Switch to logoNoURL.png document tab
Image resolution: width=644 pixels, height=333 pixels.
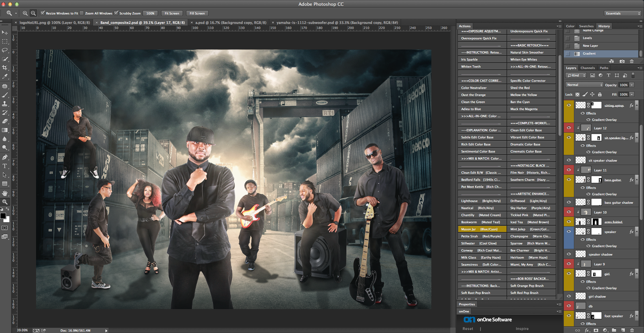(55, 23)
